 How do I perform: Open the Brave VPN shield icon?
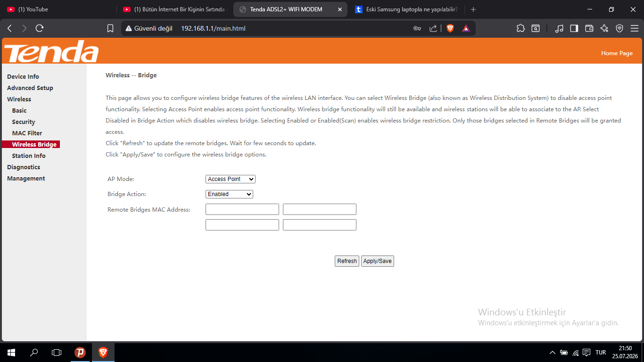(x=619, y=28)
